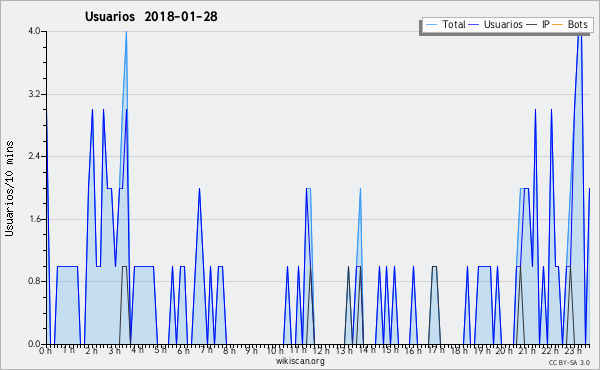Select the Usuarios legend entry

tap(496, 24)
